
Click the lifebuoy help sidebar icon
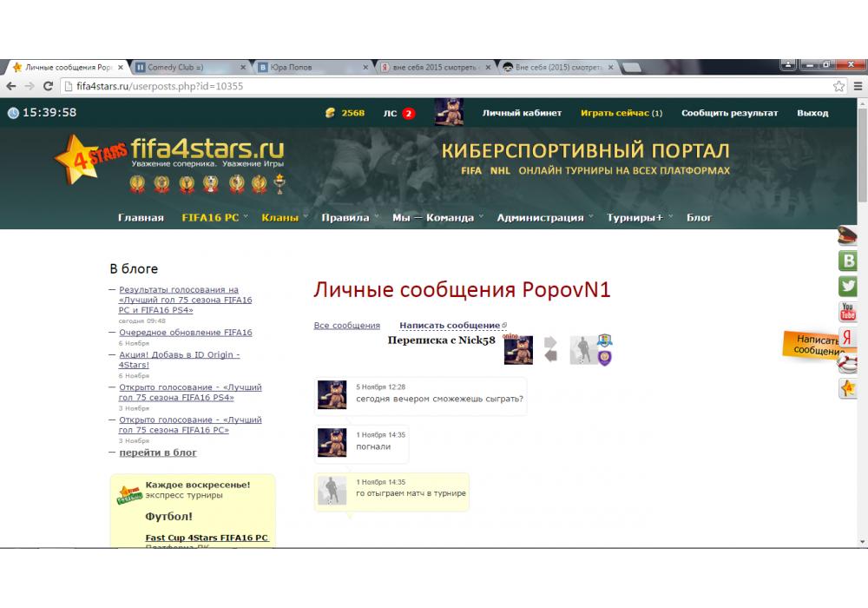(x=848, y=364)
